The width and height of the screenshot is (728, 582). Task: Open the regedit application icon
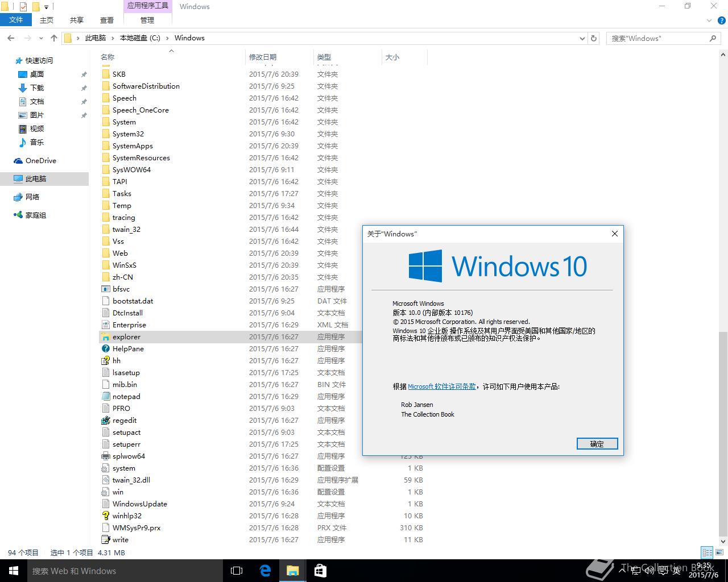[105, 421]
